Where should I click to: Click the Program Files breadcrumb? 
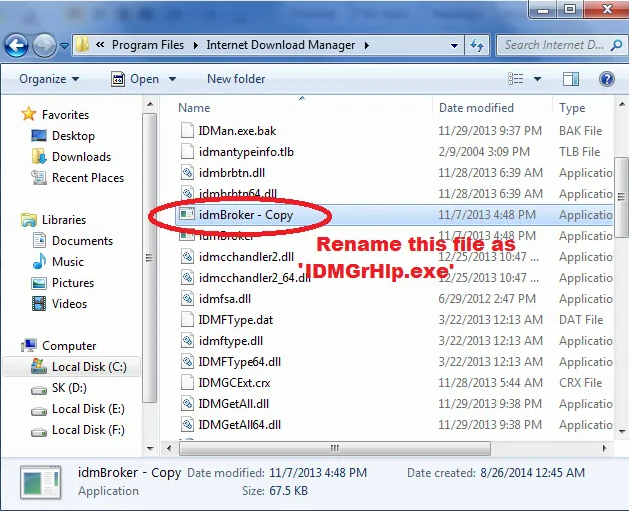tap(148, 45)
